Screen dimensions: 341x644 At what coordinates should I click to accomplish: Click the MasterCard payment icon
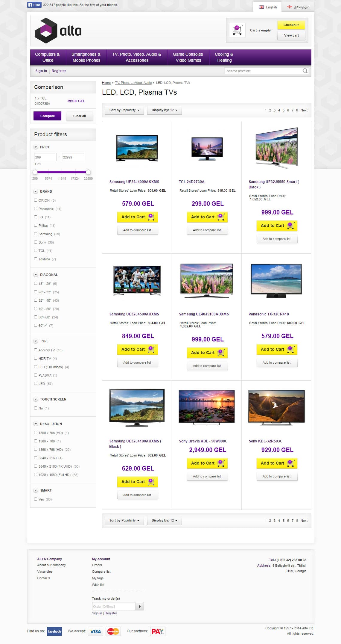coord(113,631)
